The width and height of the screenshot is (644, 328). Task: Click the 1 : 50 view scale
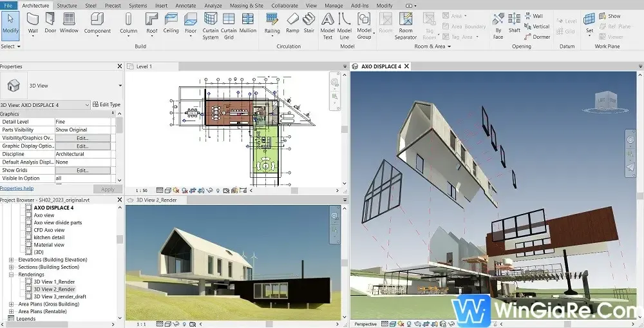(x=141, y=191)
